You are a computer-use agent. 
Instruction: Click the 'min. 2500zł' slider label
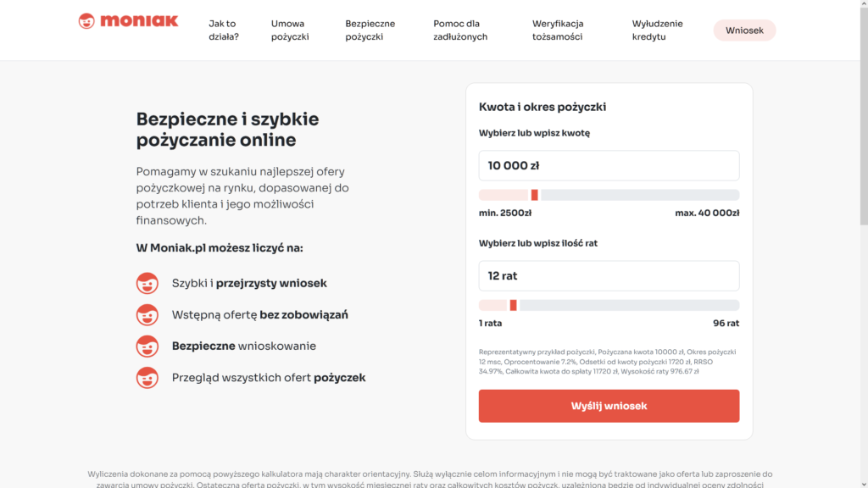coord(505,213)
